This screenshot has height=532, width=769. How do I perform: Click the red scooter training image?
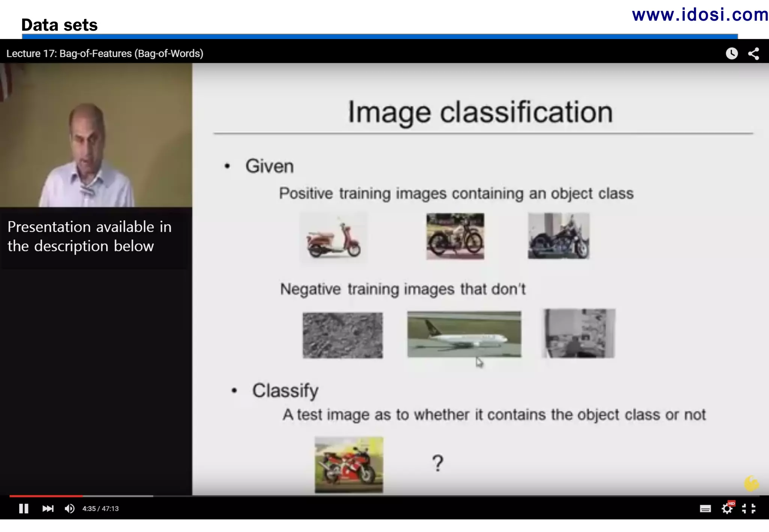pos(333,239)
